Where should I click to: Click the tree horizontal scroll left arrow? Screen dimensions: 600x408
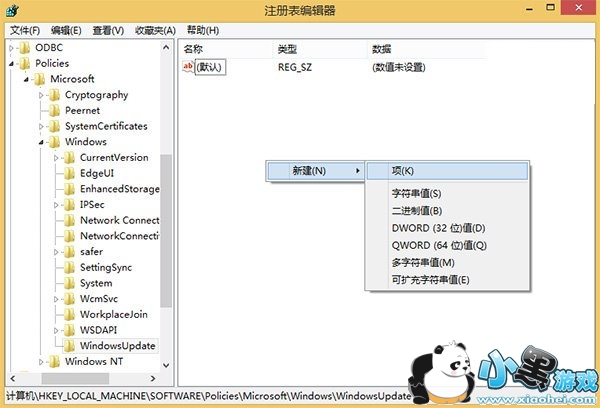(13, 379)
